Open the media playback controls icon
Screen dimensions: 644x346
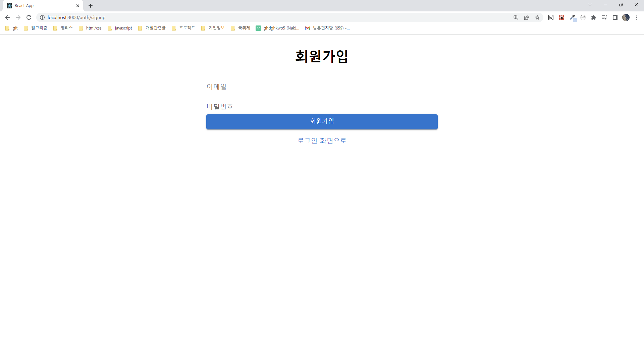pyautogui.click(x=604, y=17)
